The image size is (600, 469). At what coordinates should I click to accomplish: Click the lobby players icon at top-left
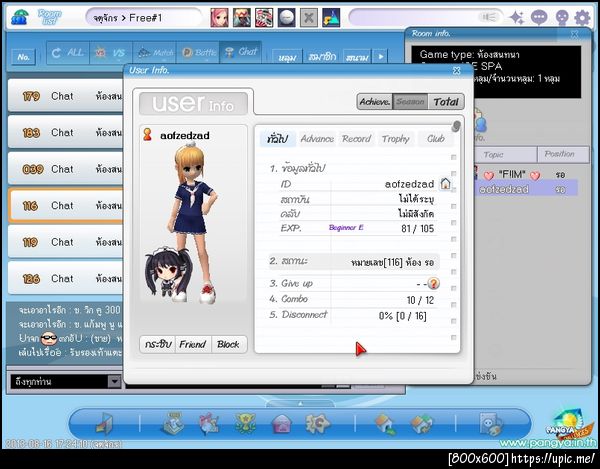point(20,17)
